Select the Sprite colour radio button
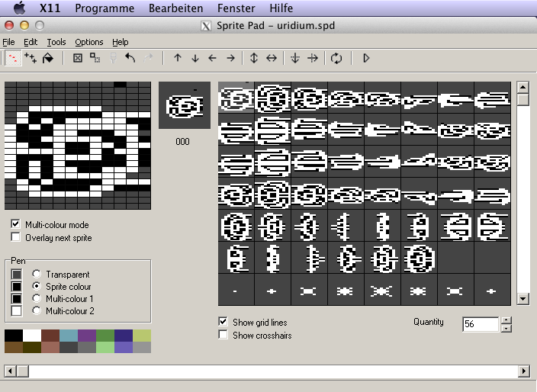This screenshot has height=392, width=537. coord(37,286)
